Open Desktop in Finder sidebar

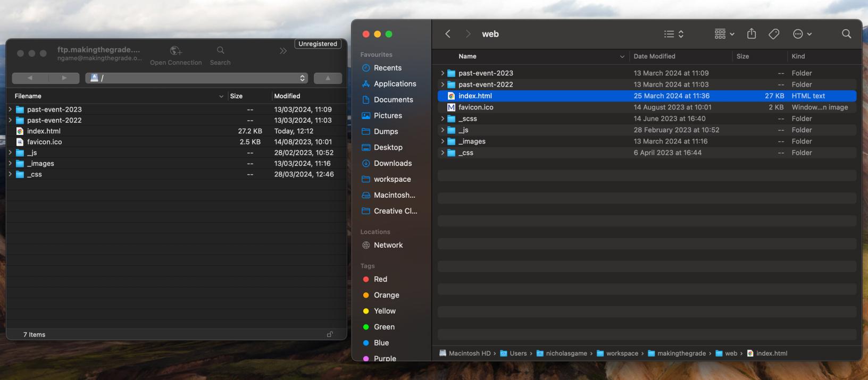pos(388,148)
